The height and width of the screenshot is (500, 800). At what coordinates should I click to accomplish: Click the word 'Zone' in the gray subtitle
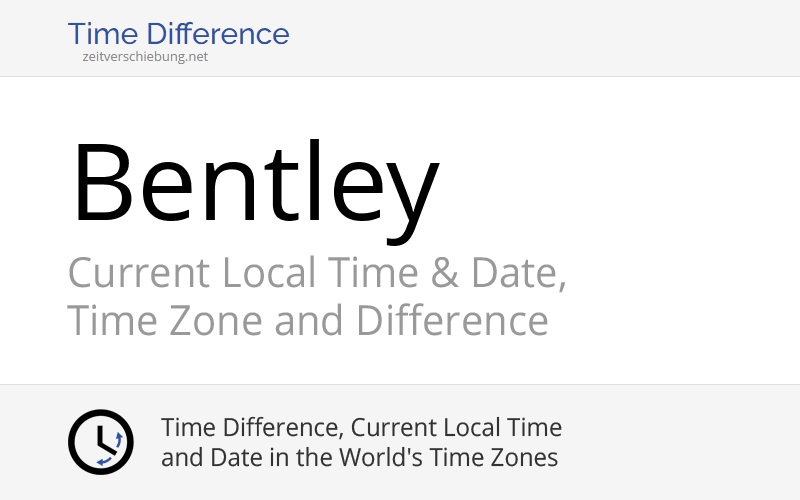click(x=215, y=321)
